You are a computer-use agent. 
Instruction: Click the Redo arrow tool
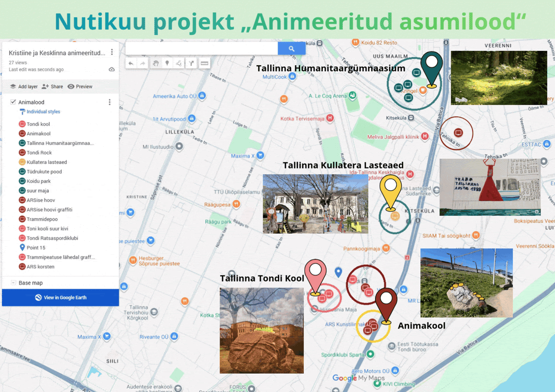click(x=142, y=63)
